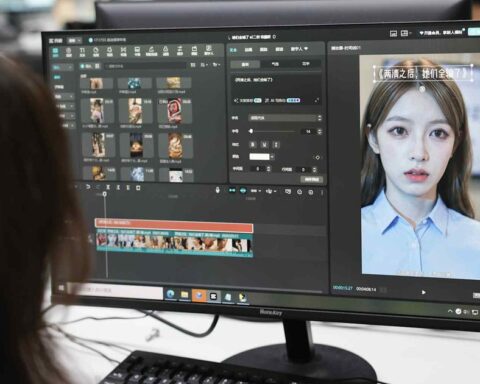Viewport: 480px width, 384px height.
Task: Open File Explorer from taskbar
Action: (184, 295)
